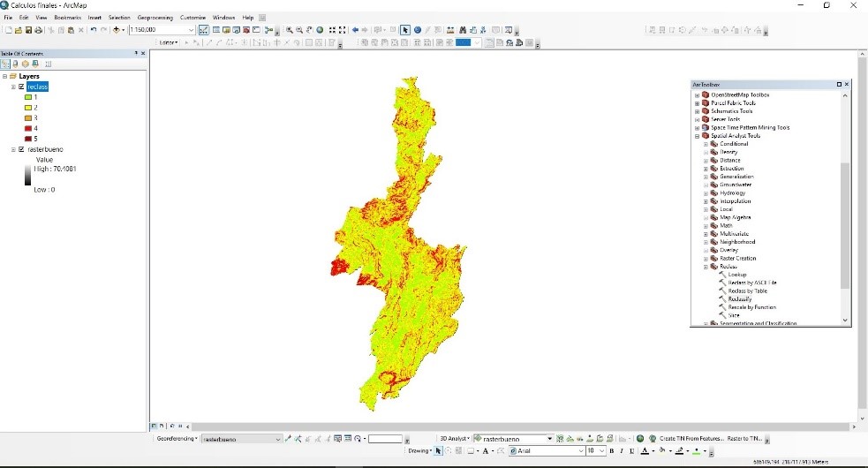Image resolution: width=868 pixels, height=468 pixels.
Task: Open the Reclassify tool in ArcToolbox
Action: 740,298
